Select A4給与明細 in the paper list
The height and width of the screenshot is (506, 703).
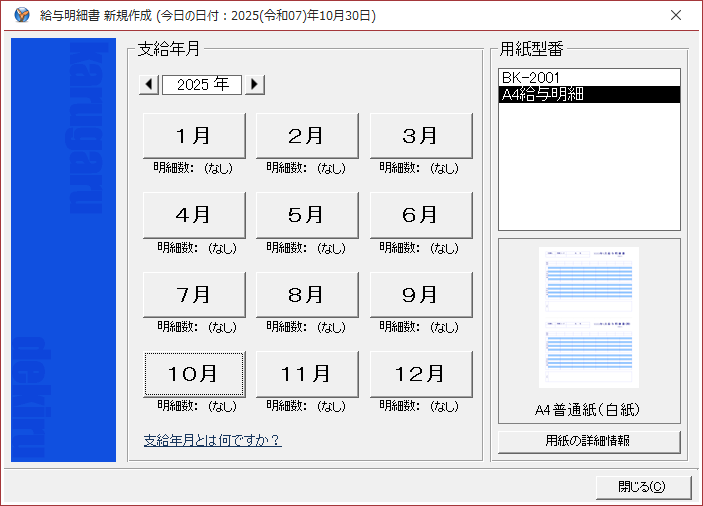[x=542, y=95]
